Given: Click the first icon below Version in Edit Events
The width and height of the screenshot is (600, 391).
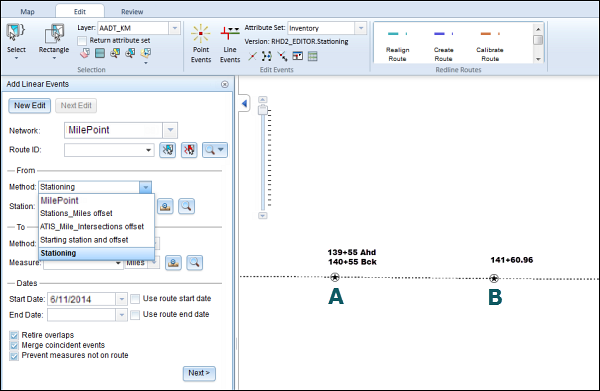Looking at the screenshot, I should coord(252,57).
